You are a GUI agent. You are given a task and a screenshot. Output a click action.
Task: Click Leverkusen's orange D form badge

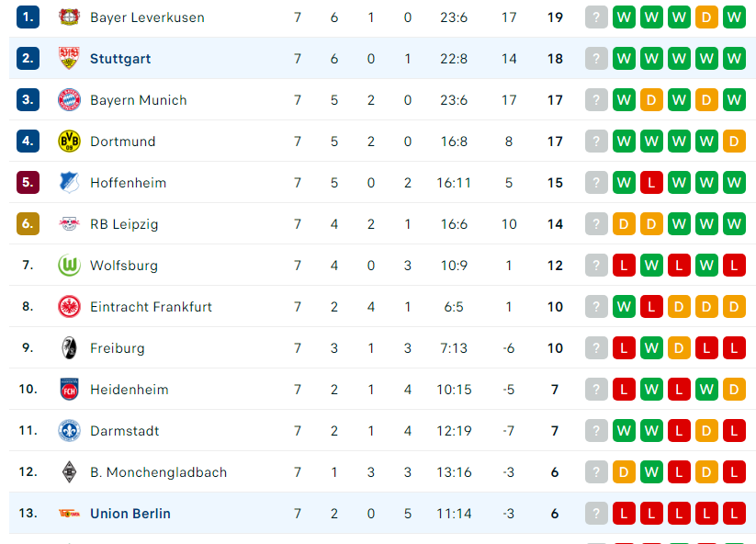(706, 17)
